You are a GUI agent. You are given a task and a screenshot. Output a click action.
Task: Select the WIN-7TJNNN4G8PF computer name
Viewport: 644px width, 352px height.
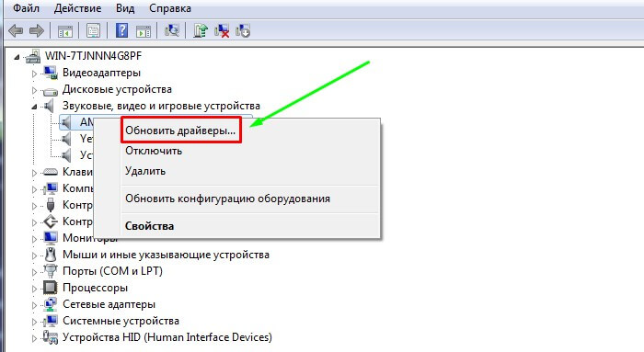tap(93, 56)
